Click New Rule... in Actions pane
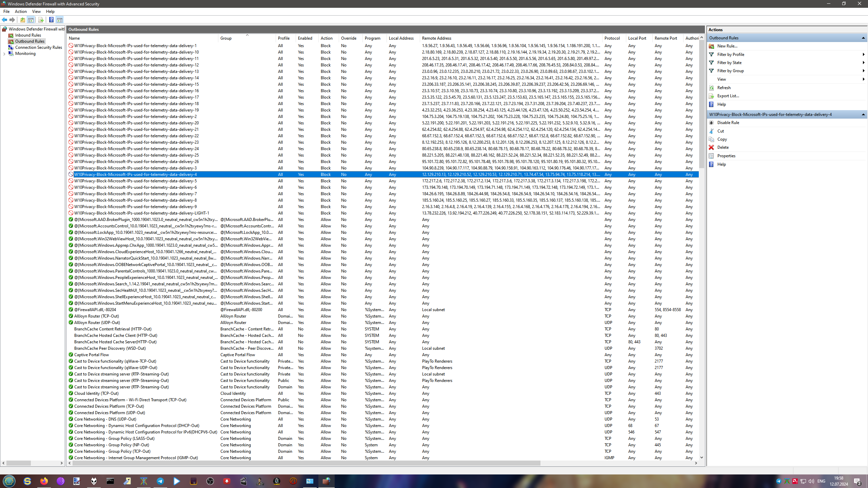This screenshot has width=868, height=488. [727, 46]
